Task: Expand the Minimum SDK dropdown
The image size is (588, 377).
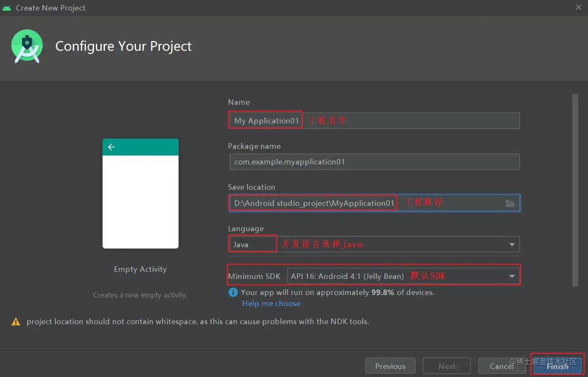Action: pyautogui.click(x=512, y=276)
